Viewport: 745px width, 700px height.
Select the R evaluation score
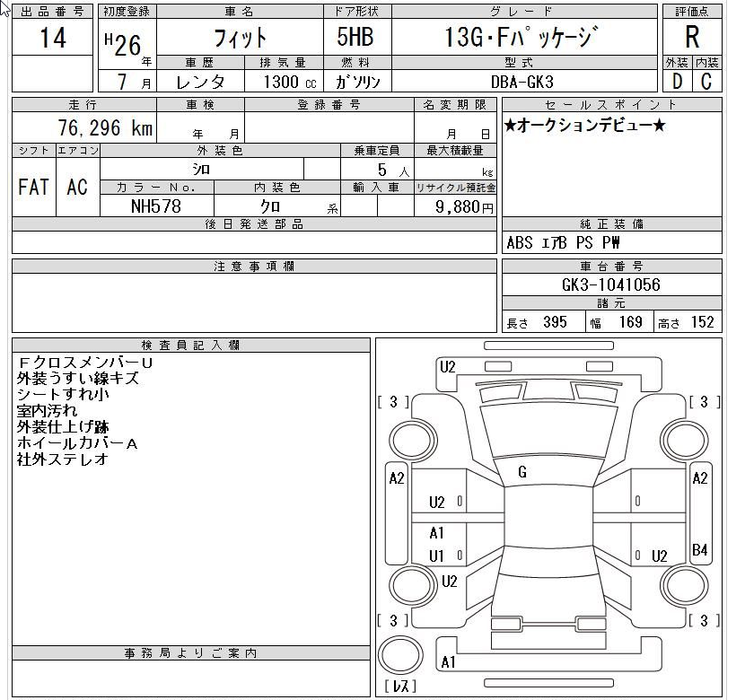tap(691, 38)
